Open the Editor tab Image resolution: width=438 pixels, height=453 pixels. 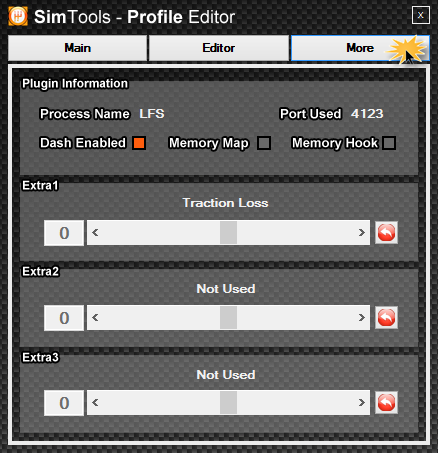(x=219, y=48)
